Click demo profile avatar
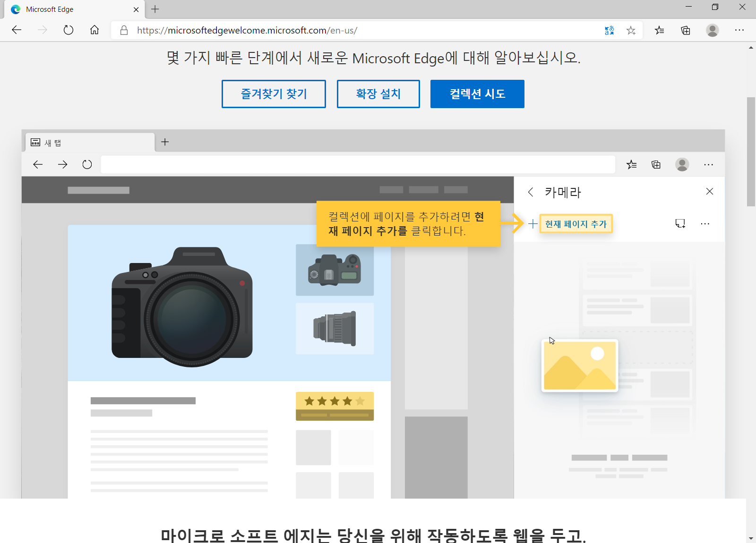Viewport: 756px width, 543px height. point(682,164)
